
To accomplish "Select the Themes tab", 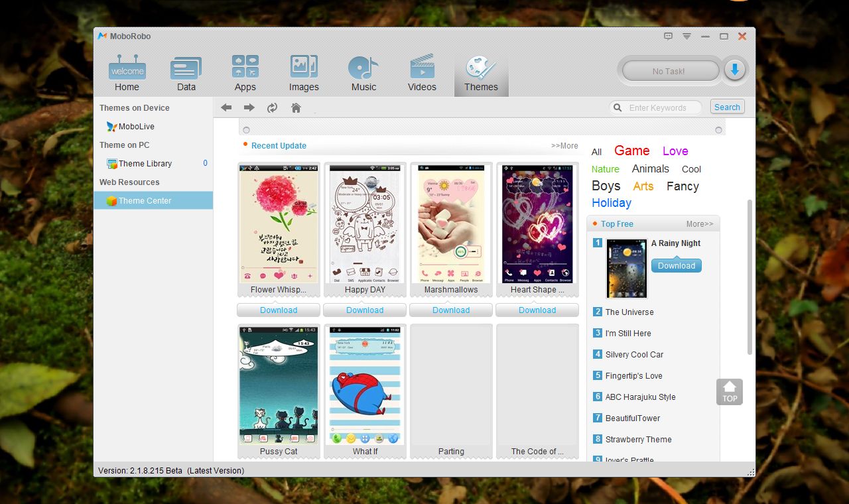I will point(481,73).
